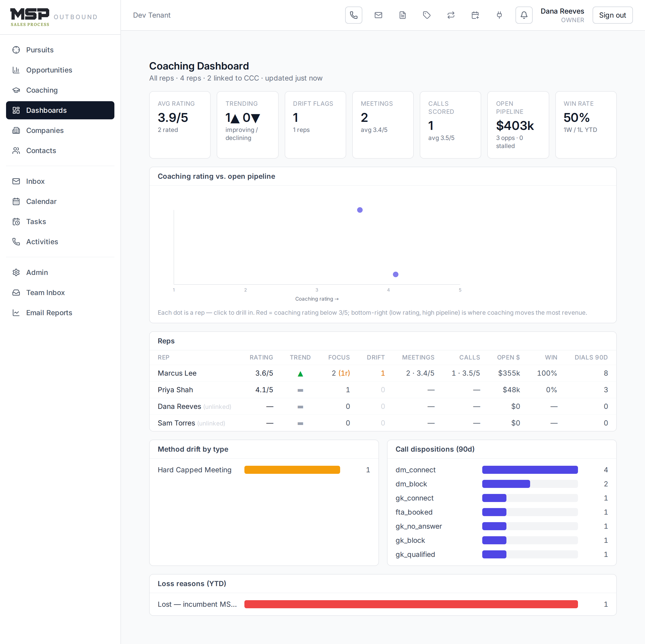Go to Opportunities in the sidebar

tap(60, 70)
